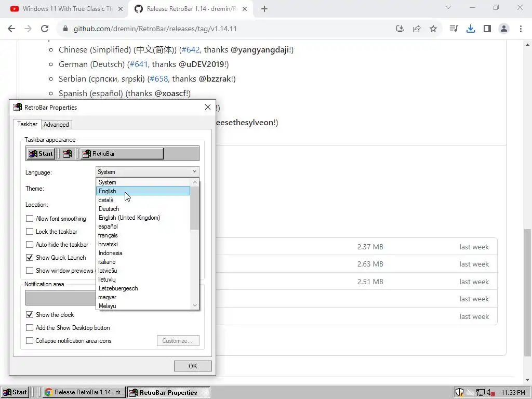Choose Melayu from the language list
The image size is (532, 399).
click(143, 305)
